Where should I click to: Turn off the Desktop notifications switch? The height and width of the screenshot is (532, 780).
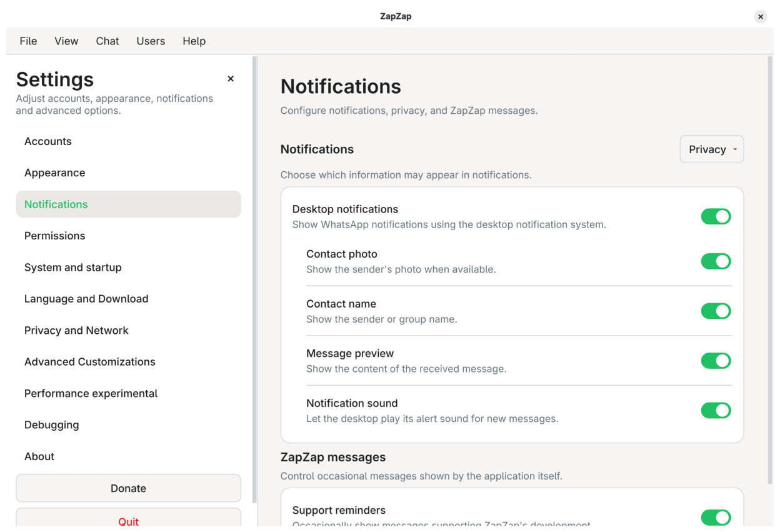(716, 216)
